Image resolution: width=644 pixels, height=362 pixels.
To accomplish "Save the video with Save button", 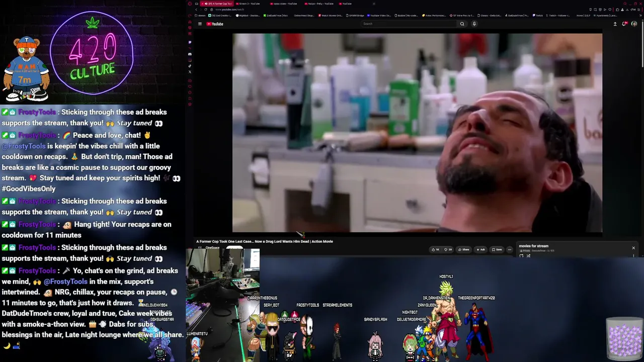I will tap(497, 249).
